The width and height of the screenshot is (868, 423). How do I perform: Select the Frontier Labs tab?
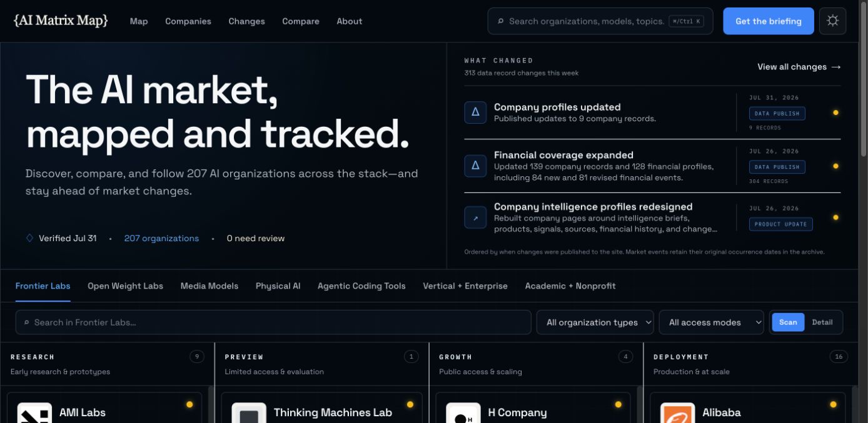point(43,286)
